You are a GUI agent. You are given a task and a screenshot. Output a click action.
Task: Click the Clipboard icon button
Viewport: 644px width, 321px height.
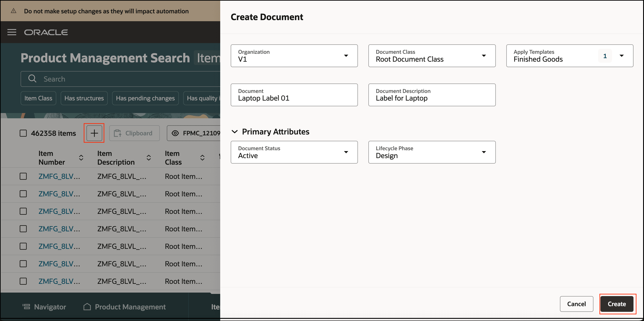134,133
